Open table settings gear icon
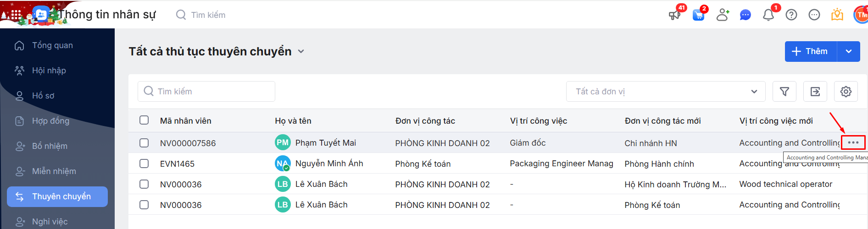 (846, 92)
